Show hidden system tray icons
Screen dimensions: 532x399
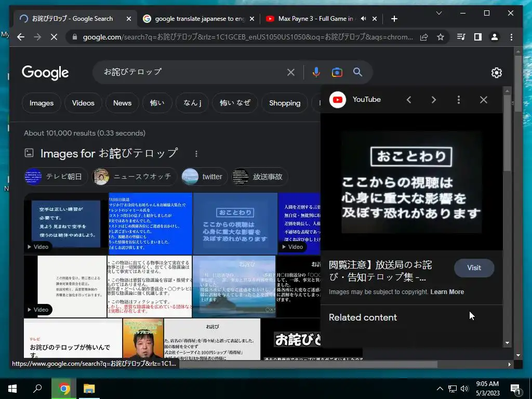(440, 389)
